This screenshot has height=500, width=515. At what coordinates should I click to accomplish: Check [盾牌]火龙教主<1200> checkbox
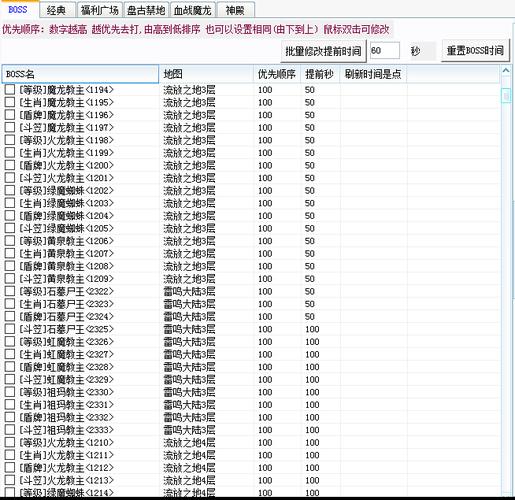click(x=10, y=165)
